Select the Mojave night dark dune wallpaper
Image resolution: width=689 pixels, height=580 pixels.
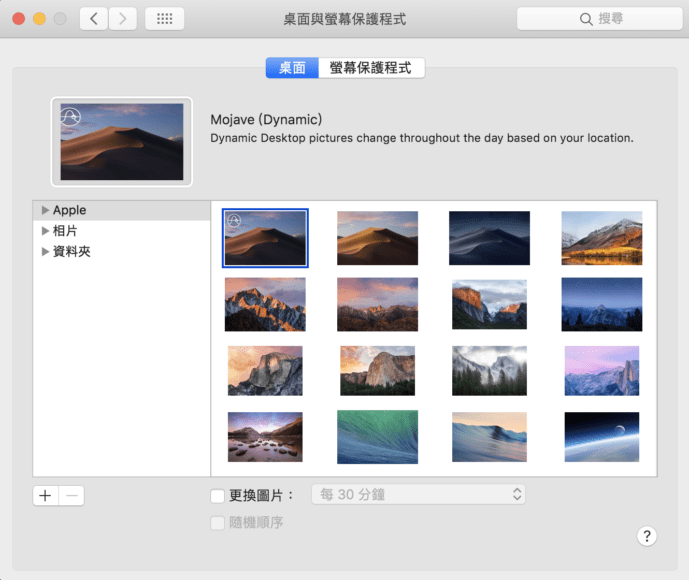tap(489, 238)
